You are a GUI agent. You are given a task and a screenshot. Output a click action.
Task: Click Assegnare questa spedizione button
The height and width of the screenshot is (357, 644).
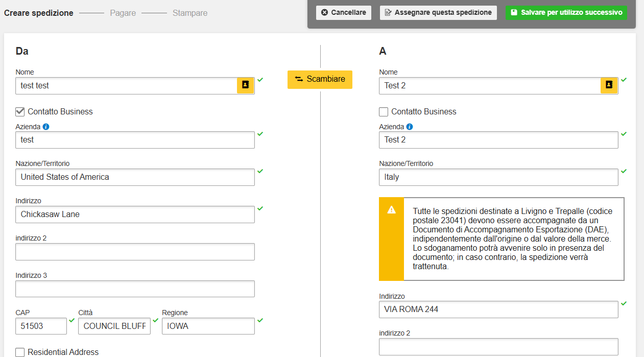click(x=438, y=13)
